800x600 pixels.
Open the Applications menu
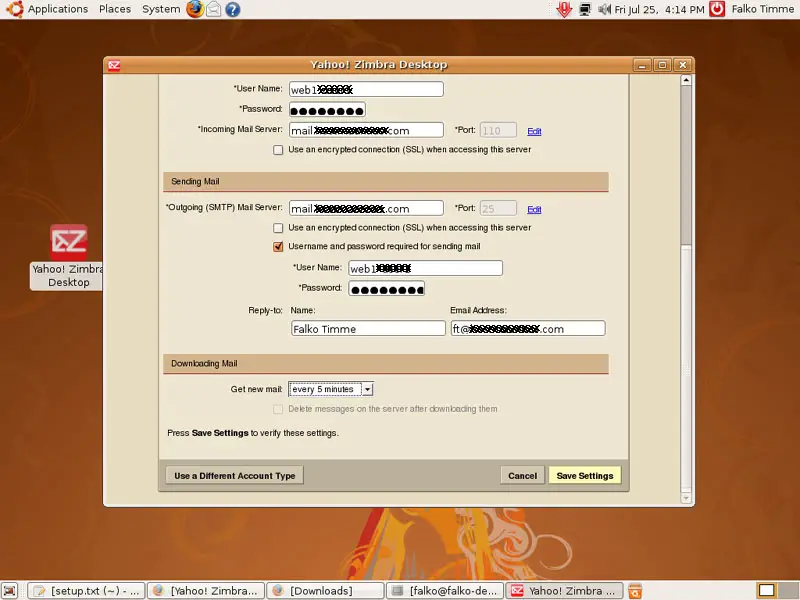pyautogui.click(x=58, y=9)
